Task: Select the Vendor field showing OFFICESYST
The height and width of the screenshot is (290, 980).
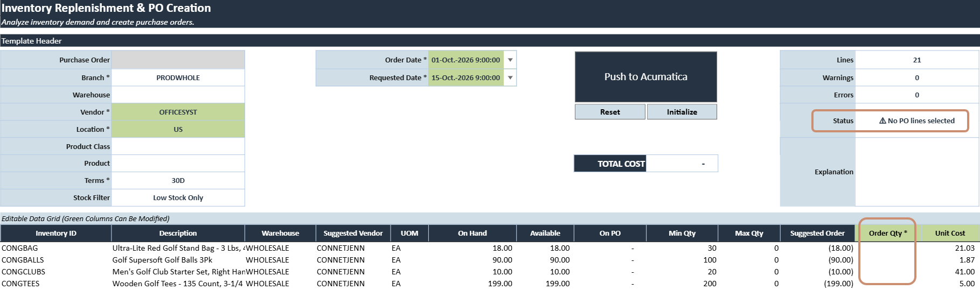Action: coord(178,112)
